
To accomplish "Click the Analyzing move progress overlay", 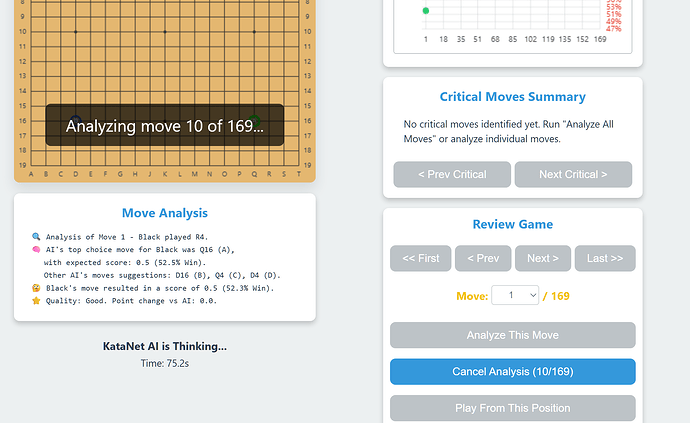I will click(165, 125).
